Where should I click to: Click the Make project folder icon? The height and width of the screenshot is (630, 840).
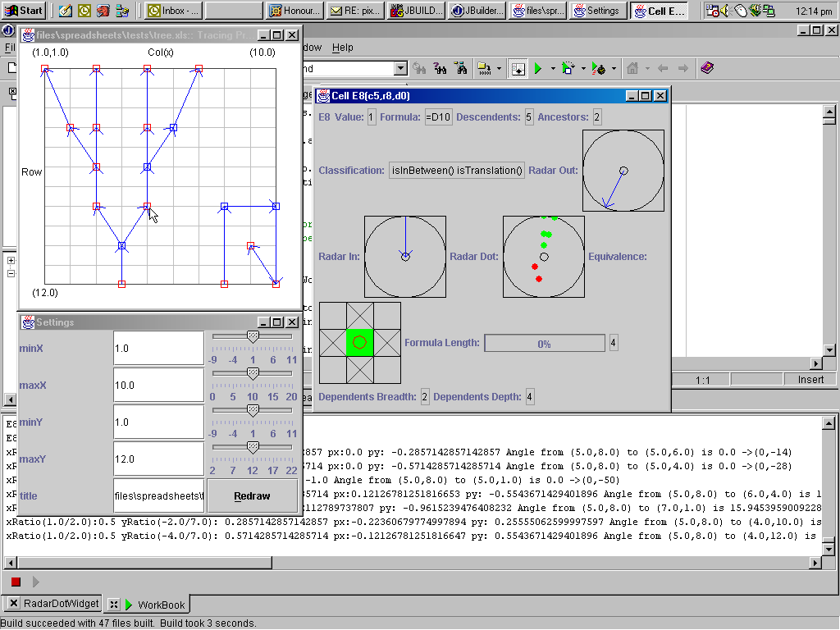pyautogui.click(x=484, y=69)
